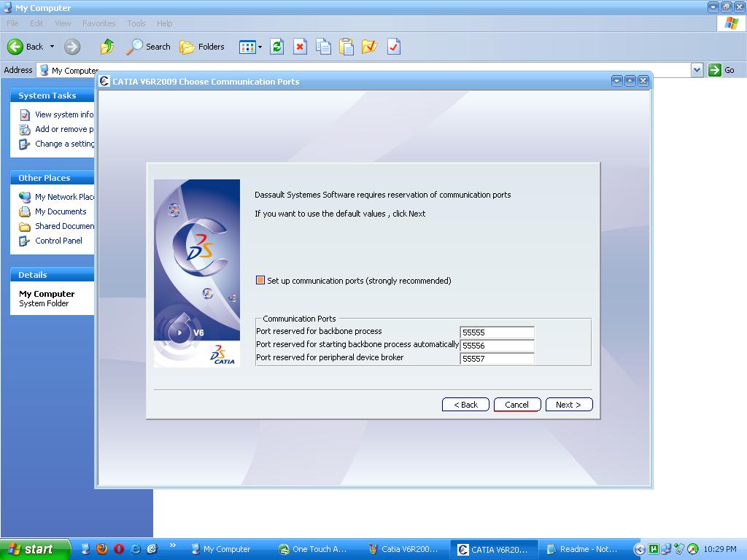Collapse the Other Places panel header
The height and width of the screenshot is (560, 747).
pos(52,178)
